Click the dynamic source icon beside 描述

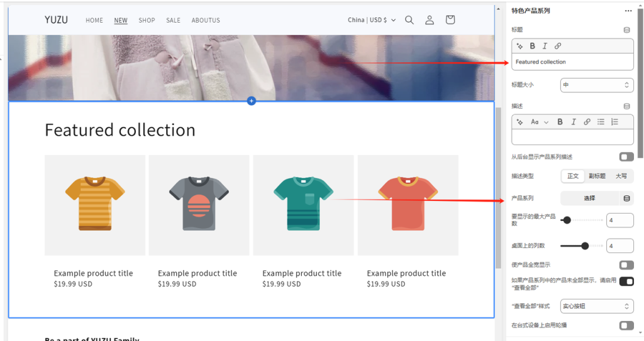627,106
